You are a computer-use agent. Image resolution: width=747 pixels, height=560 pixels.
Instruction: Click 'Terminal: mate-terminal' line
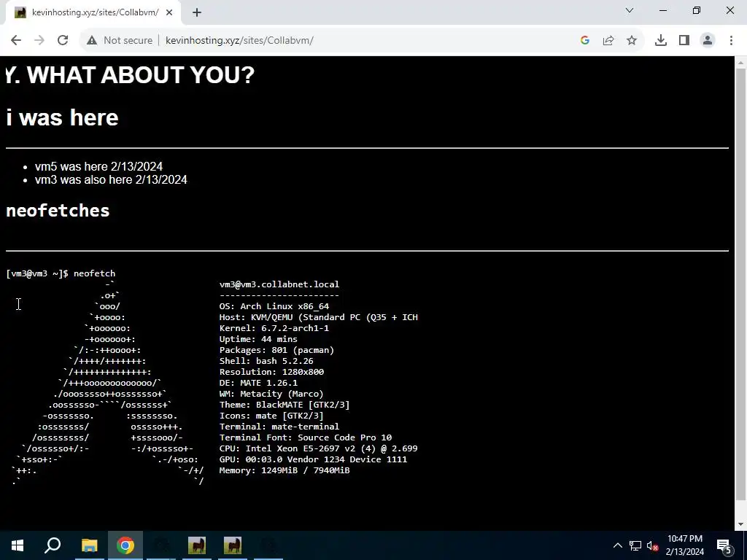[x=279, y=427]
